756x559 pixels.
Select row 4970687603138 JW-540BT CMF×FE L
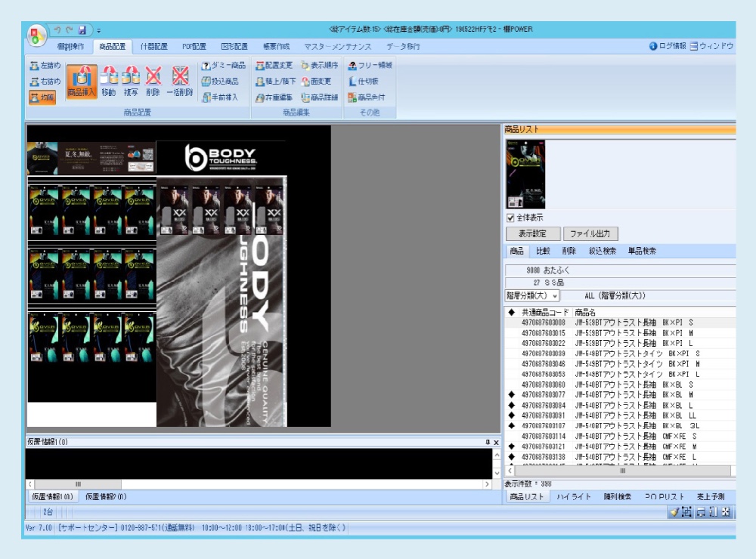pos(620,457)
